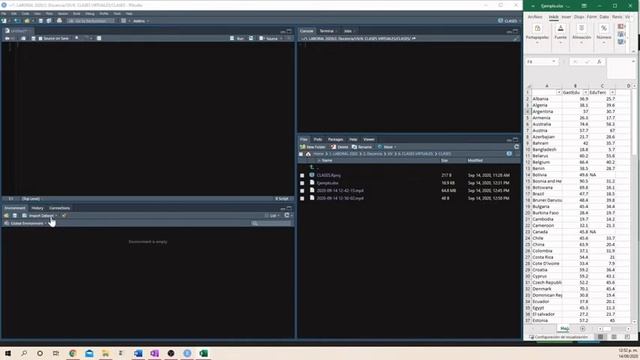This screenshot has width=640, height=360.
Task: Click the Excel icon in the taskbar
Action: pyautogui.click(x=204, y=353)
